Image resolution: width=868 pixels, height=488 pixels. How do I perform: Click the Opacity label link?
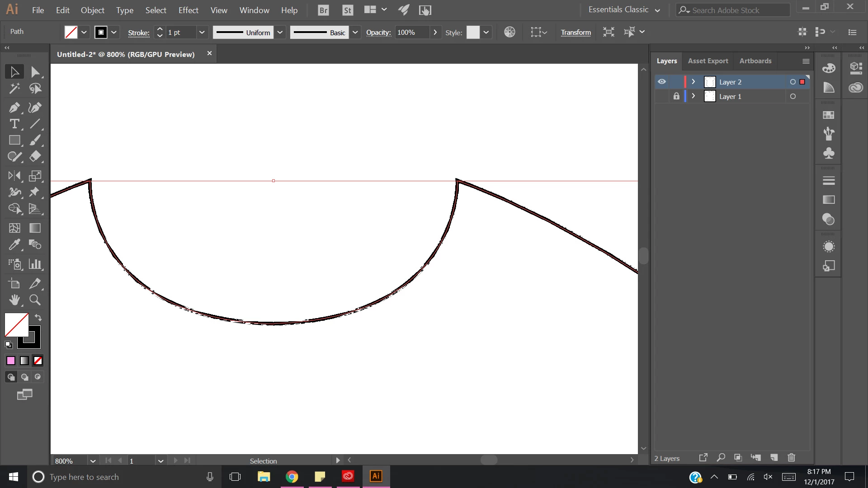tap(378, 32)
